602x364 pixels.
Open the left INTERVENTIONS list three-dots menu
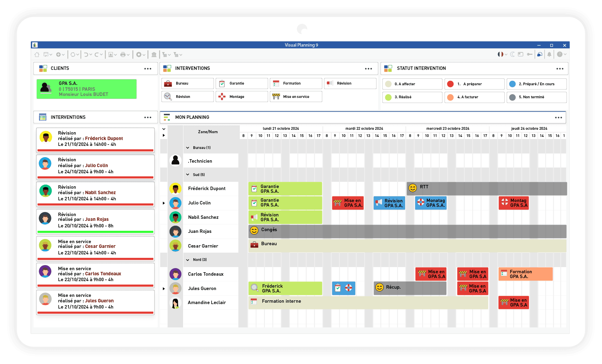[x=148, y=117]
